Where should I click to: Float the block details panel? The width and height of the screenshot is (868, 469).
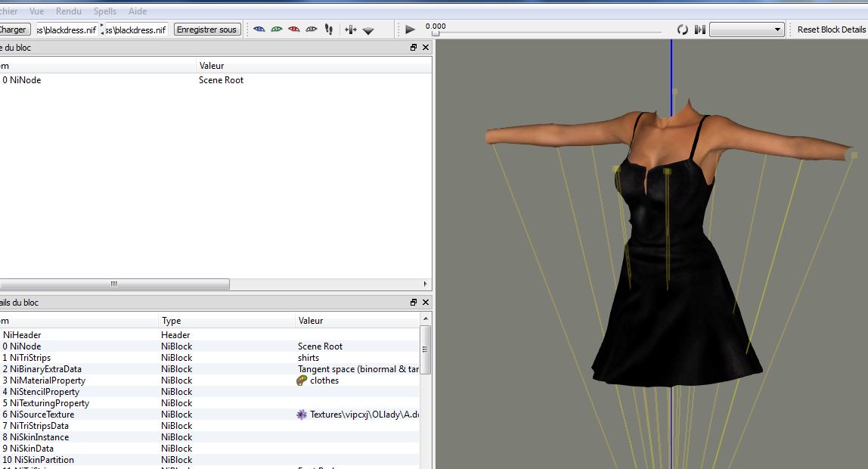414,303
